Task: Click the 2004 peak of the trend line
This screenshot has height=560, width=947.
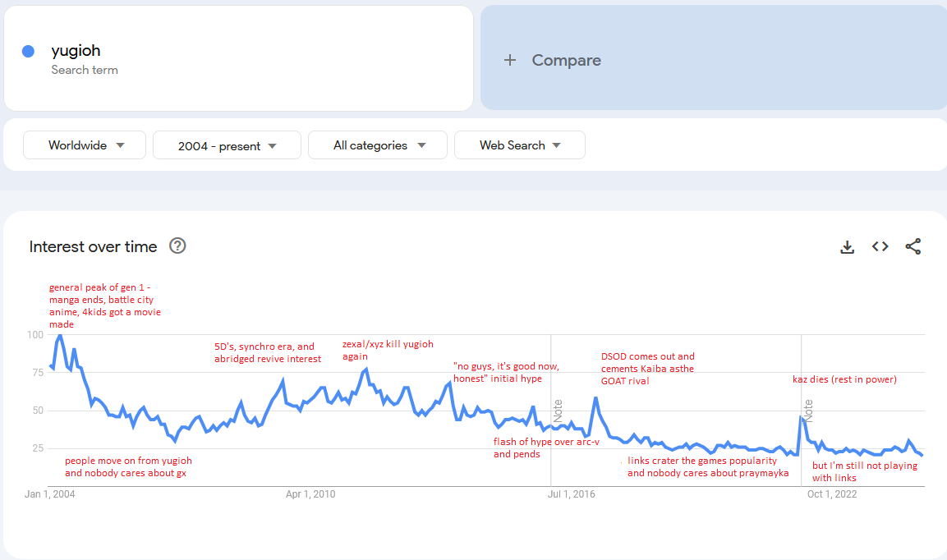Action: 60,335
